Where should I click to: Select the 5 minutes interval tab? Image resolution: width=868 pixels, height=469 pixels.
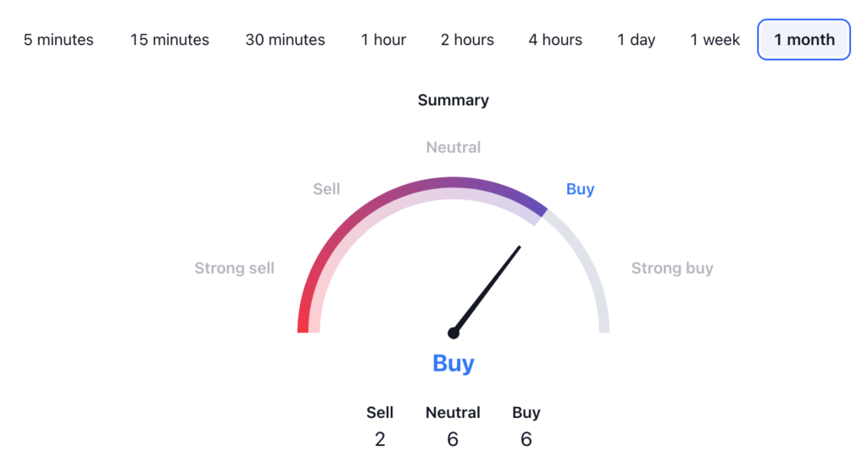pos(58,40)
